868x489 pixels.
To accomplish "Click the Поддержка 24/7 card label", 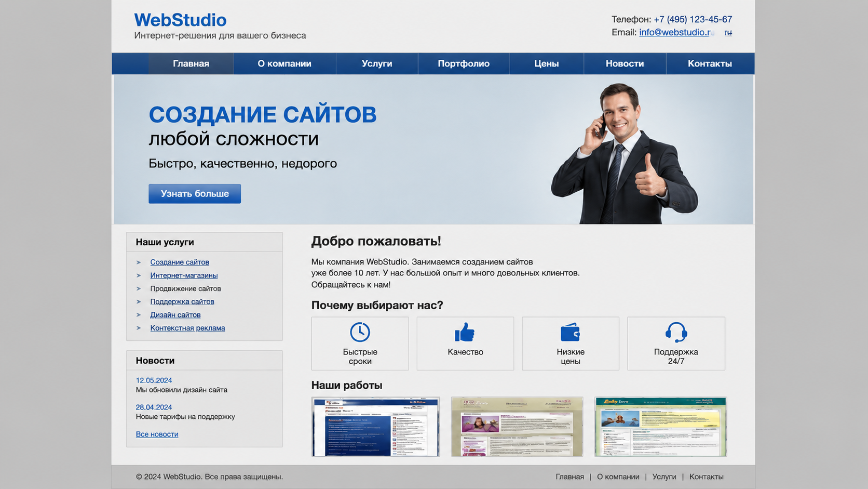I will [x=676, y=356].
